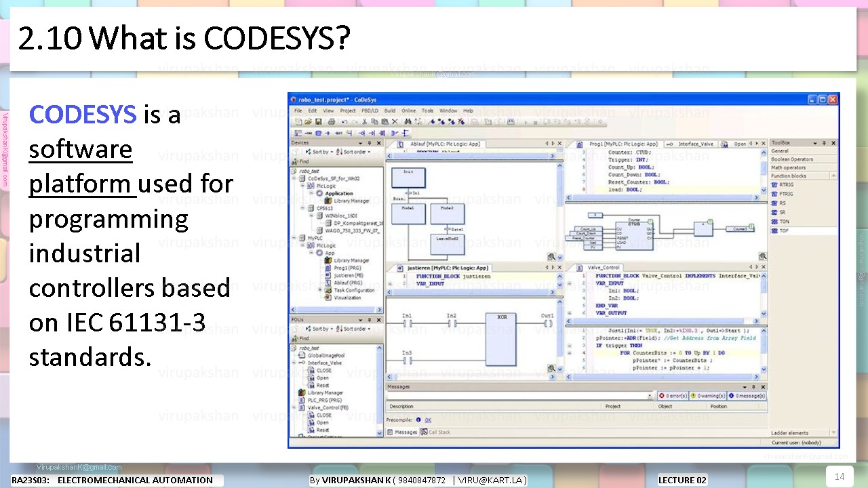
Task: Expand the Task Configuration node
Action: (x=320, y=290)
